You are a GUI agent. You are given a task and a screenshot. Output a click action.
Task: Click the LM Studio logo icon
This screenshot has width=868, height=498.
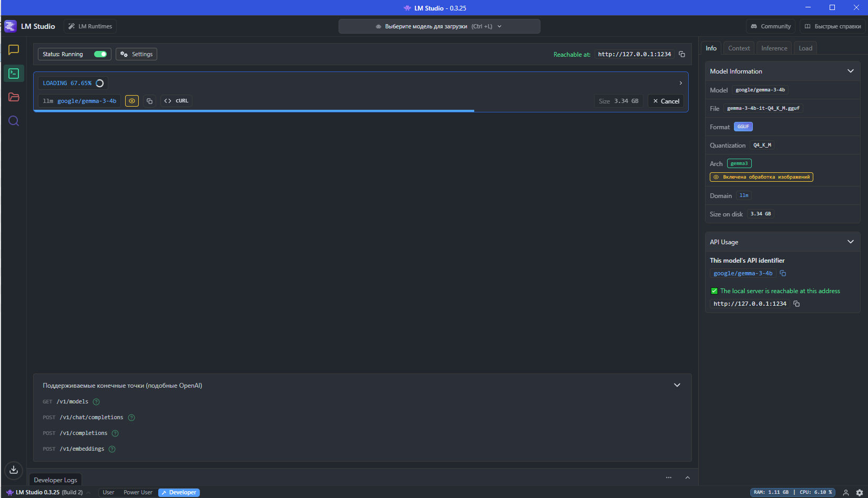[x=10, y=26]
